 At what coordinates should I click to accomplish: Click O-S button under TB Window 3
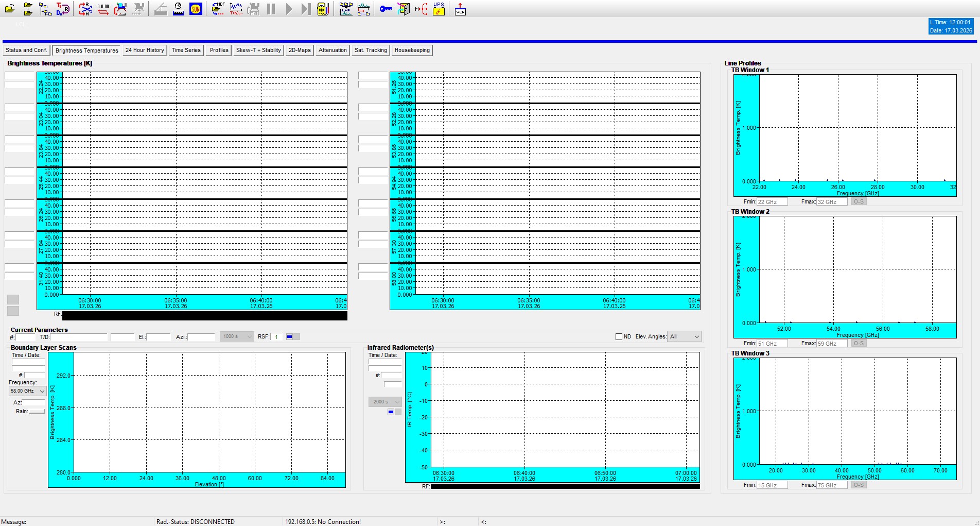point(859,485)
